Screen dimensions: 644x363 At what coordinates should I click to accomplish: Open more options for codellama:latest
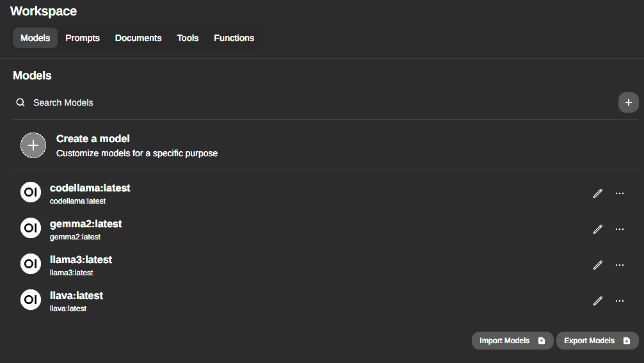coord(620,193)
